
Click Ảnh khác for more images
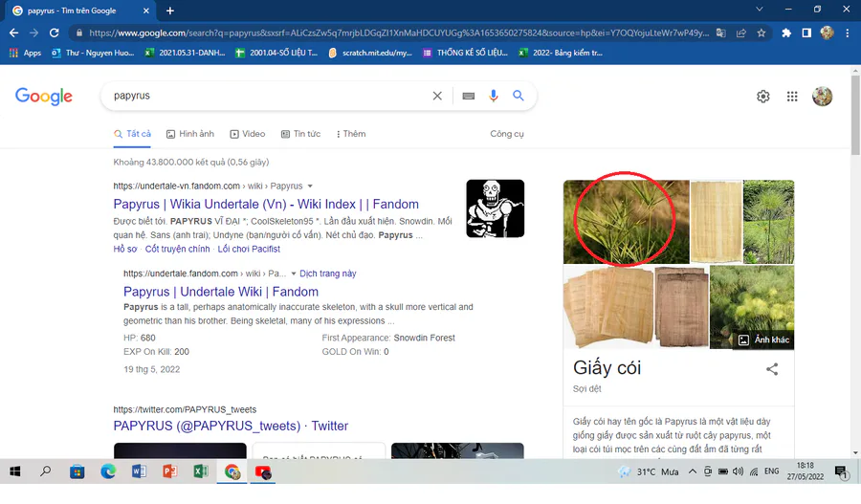(763, 340)
